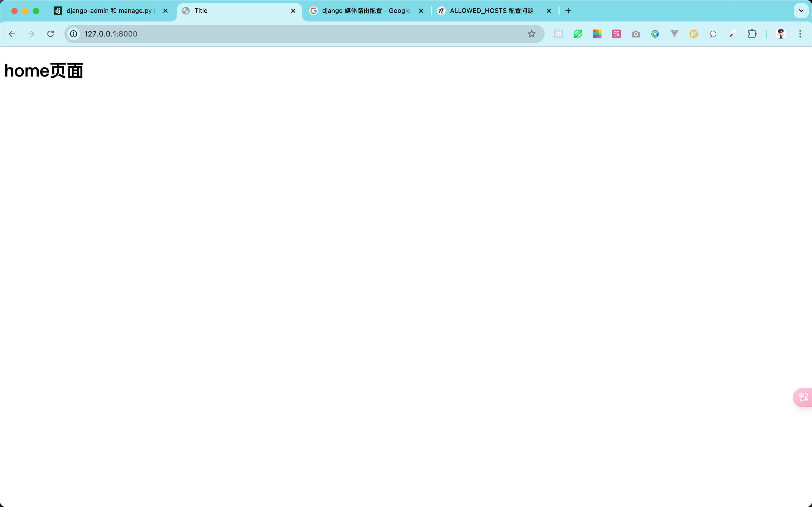Switch to django 媒体路由配置 Google tab
The width and height of the screenshot is (812, 507).
pos(366,11)
